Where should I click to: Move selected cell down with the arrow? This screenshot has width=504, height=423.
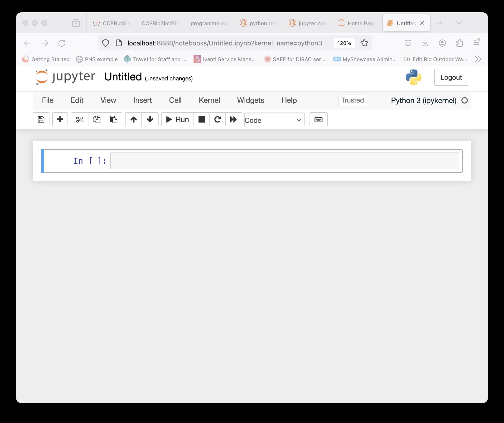click(x=150, y=119)
